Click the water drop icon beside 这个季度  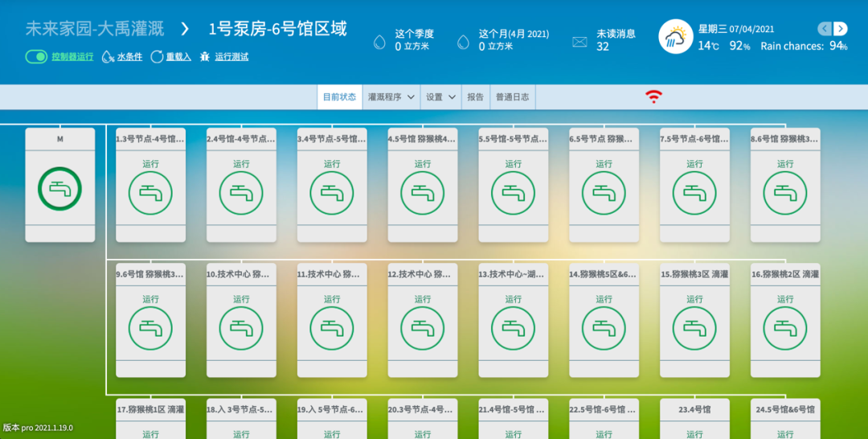tap(379, 42)
